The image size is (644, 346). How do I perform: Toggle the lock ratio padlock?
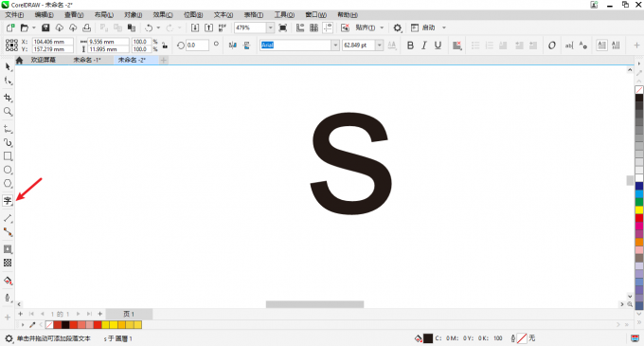(165, 46)
